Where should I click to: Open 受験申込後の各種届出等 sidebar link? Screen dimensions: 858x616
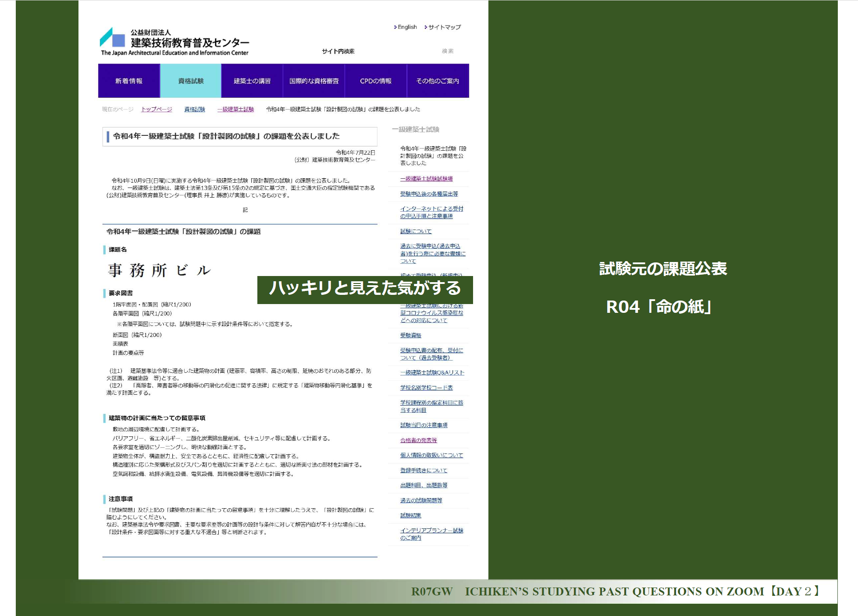[429, 194]
